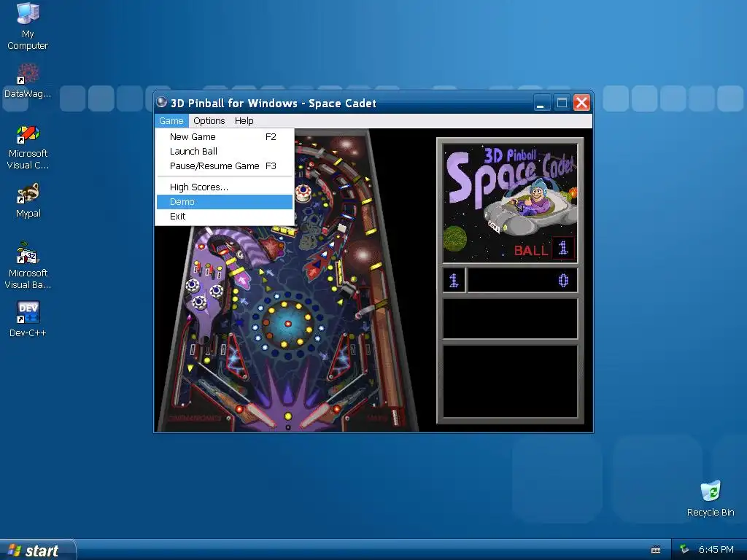Screen dimensions: 747x560
Task: Choose Exit from the Game menu
Action: pyautogui.click(x=225, y=216)
